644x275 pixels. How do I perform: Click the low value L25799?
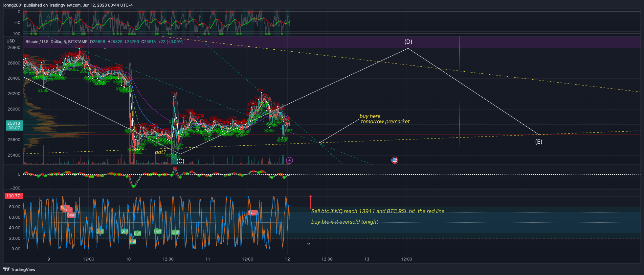(x=132, y=42)
